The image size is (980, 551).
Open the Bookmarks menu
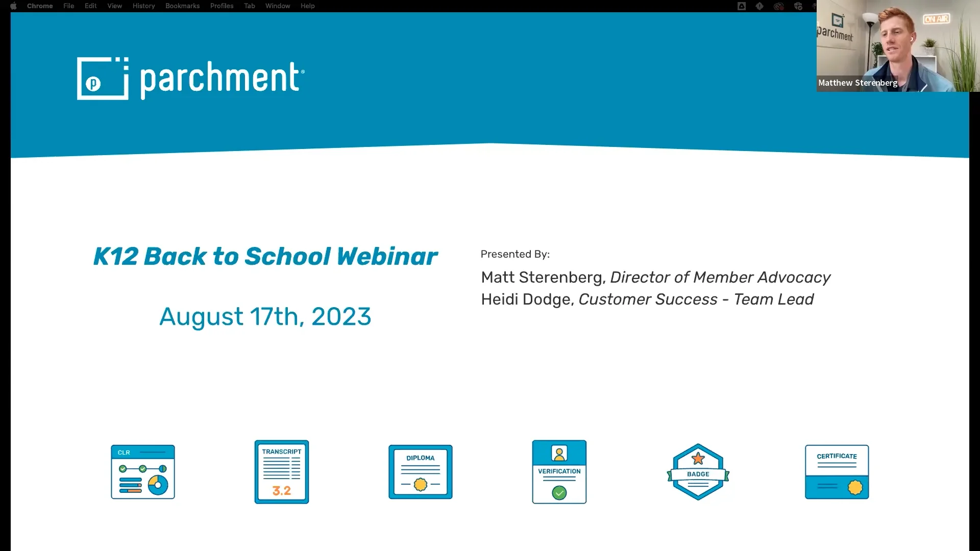[x=182, y=6]
